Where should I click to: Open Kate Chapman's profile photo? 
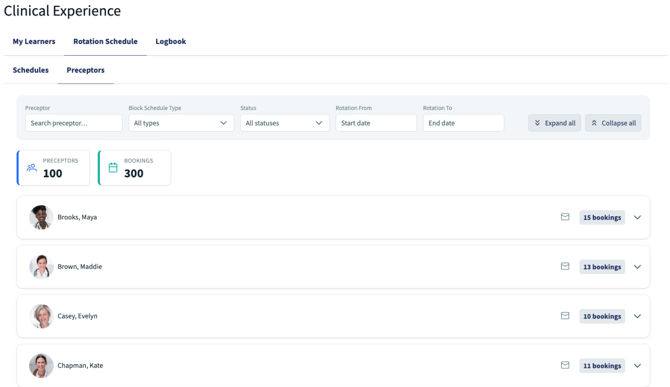pyautogui.click(x=41, y=366)
